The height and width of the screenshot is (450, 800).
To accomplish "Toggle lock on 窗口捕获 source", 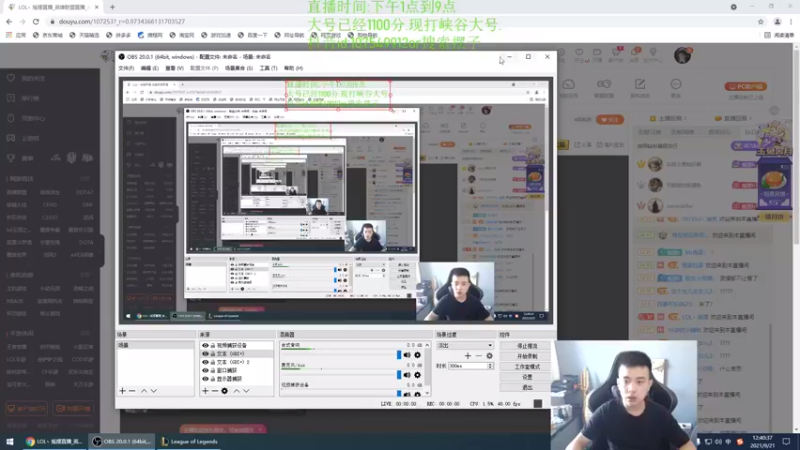I will tap(213, 370).
